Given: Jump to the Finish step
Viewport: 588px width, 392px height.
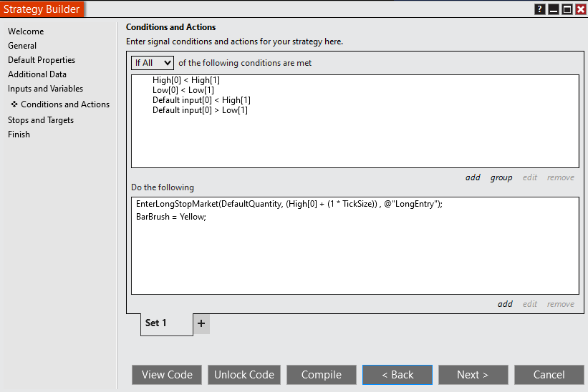Looking at the screenshot, I should [19, 134].
